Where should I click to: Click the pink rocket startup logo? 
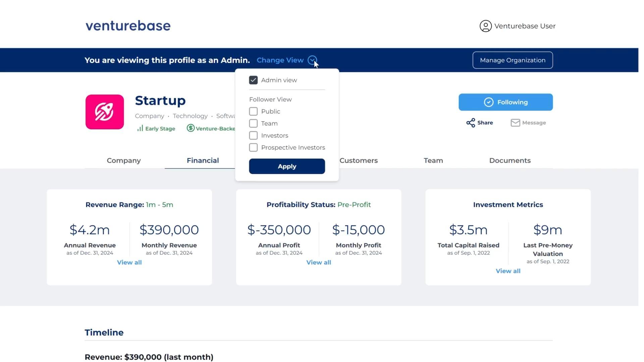tap(105, 112)
